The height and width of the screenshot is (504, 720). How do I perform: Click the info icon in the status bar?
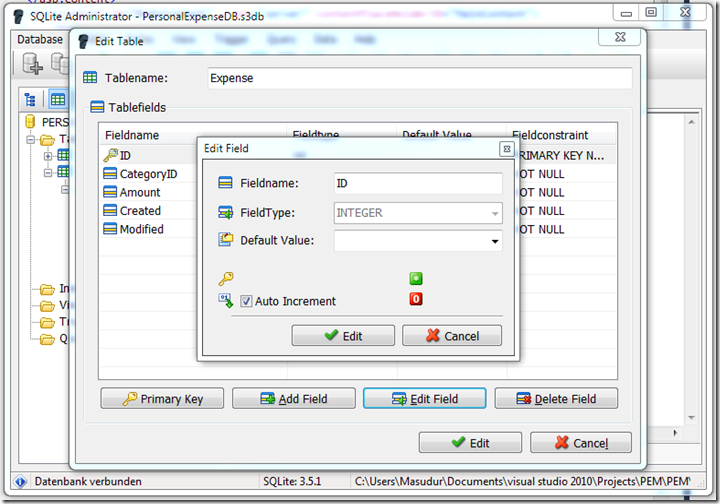(x=20, y=482)
